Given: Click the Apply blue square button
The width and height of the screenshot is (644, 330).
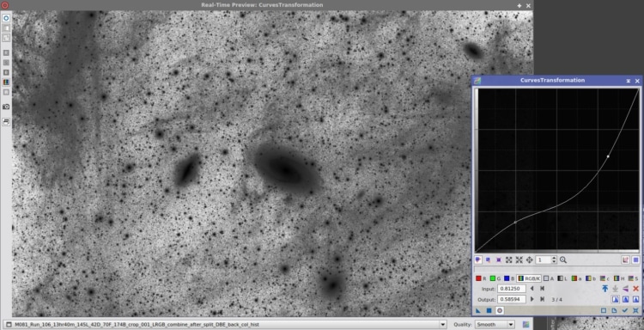Looking at the screenshot, I should [489, 311].
